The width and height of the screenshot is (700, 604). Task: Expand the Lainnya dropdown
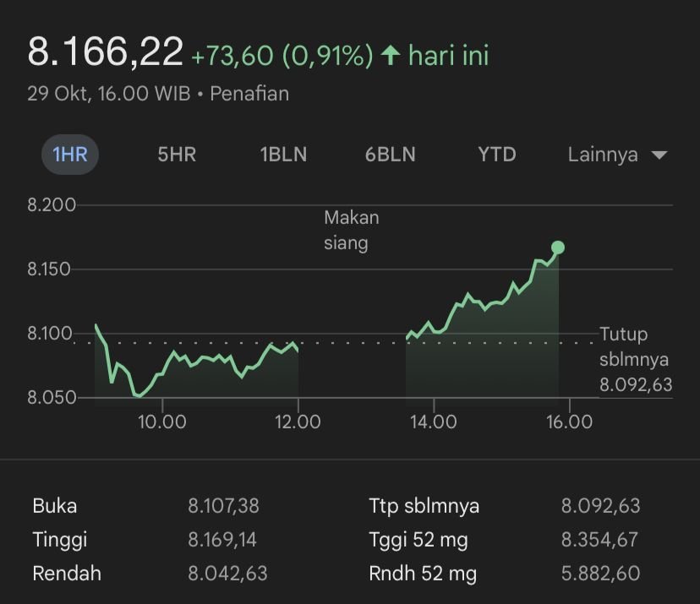click(x=603, y=155)
